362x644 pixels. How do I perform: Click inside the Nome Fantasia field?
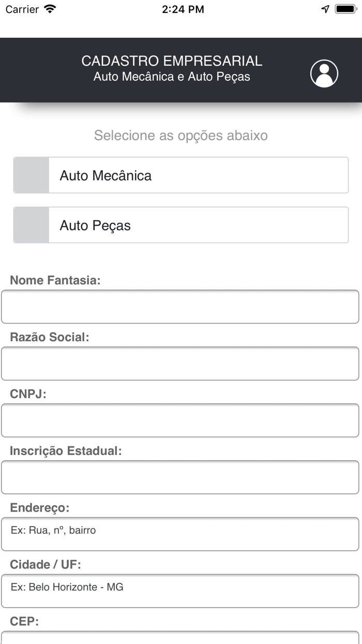coord(181,306)
